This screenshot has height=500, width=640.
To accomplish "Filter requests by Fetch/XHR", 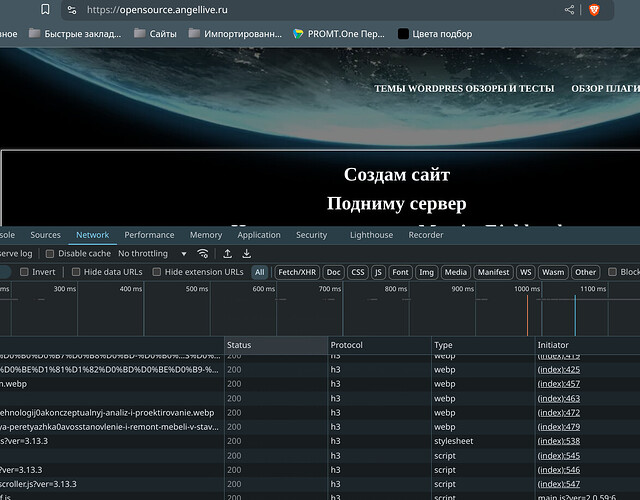I will pos(296,272).
